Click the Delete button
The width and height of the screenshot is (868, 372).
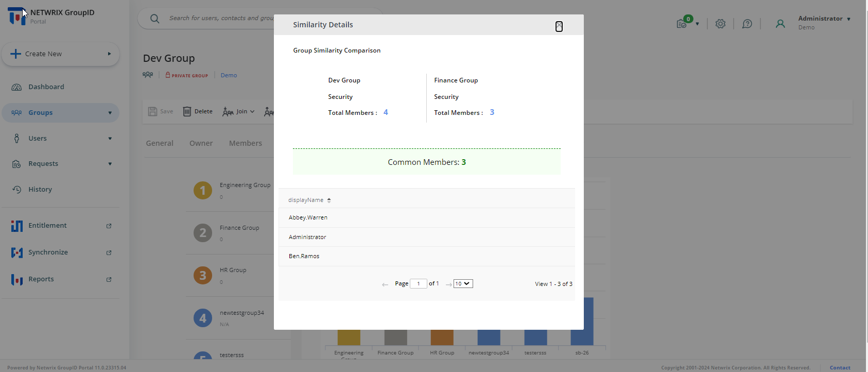tap(198, 111)
